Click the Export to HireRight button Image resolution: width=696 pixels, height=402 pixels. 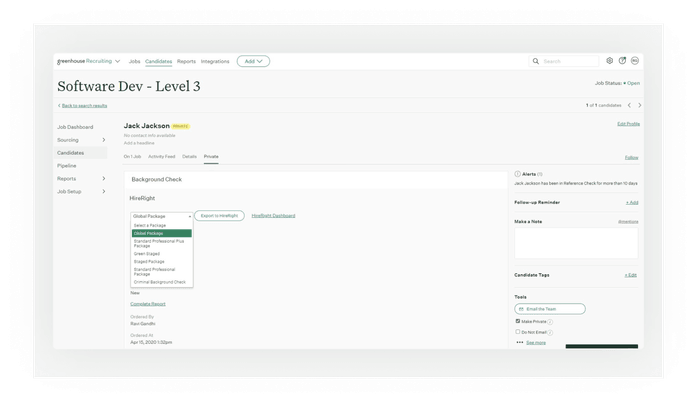pos(219,215)
